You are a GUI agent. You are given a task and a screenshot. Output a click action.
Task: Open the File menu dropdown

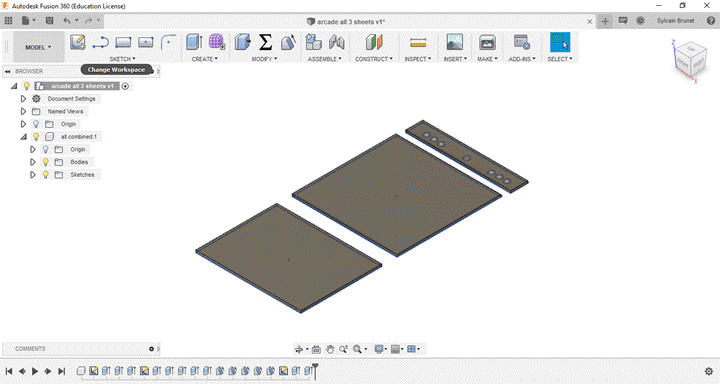(x=28, y=21)
